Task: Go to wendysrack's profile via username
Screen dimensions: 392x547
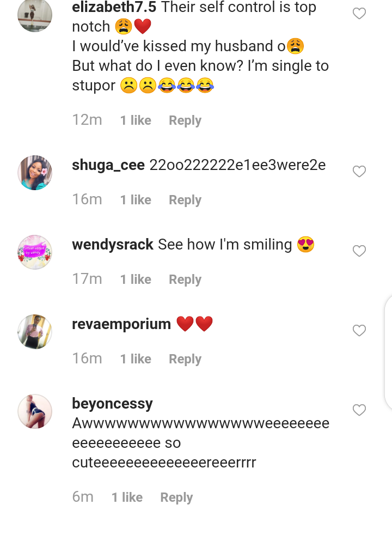Action: [x=113, y=245]
